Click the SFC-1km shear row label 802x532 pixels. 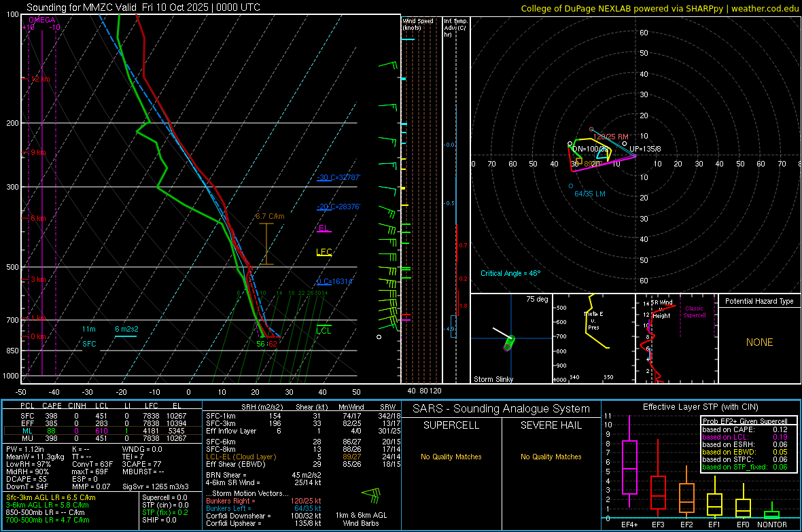[x=221, y=416]
